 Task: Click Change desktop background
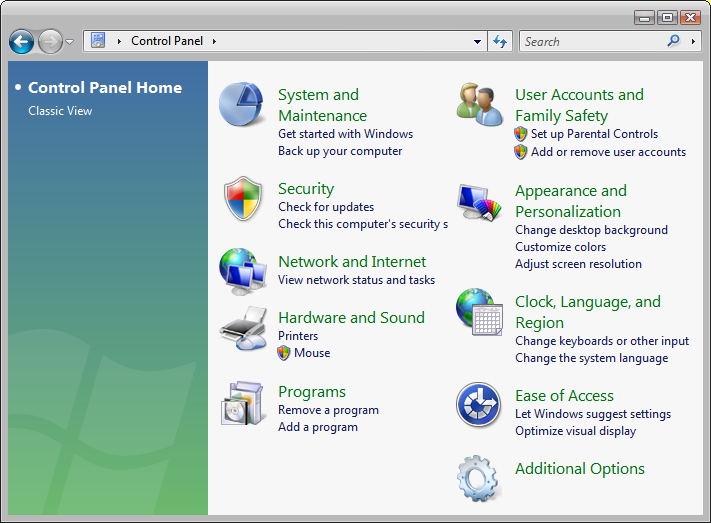[x=591, y=230]
